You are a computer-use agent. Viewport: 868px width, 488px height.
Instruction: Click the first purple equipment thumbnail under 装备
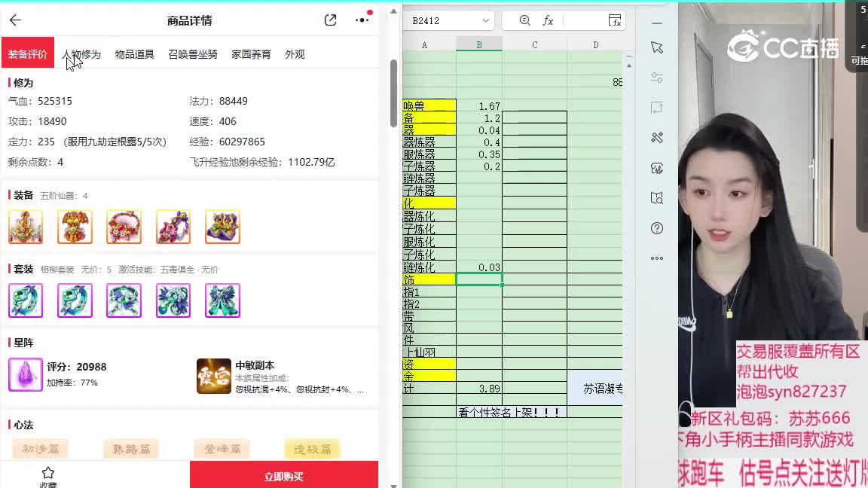click(x=26, y=225)
